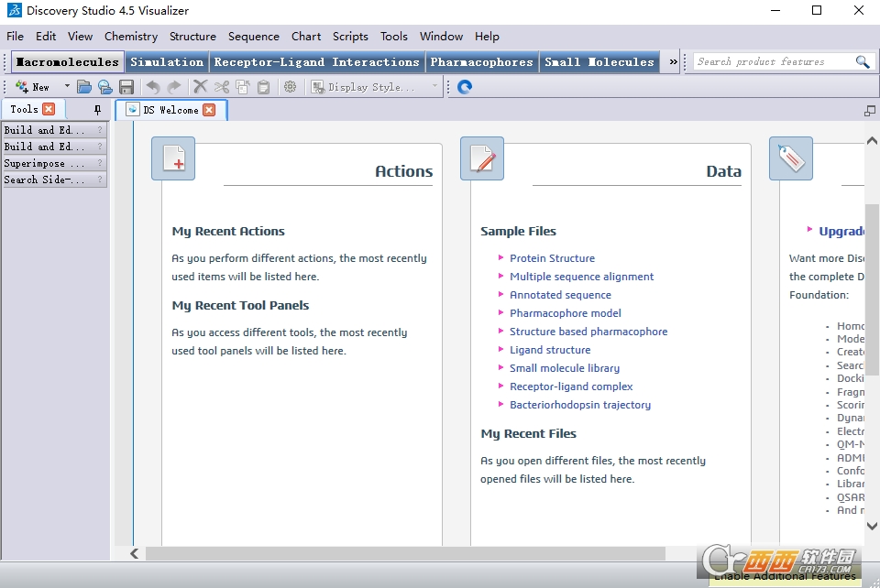Open the New dropdown arrow

click(67, 86)
